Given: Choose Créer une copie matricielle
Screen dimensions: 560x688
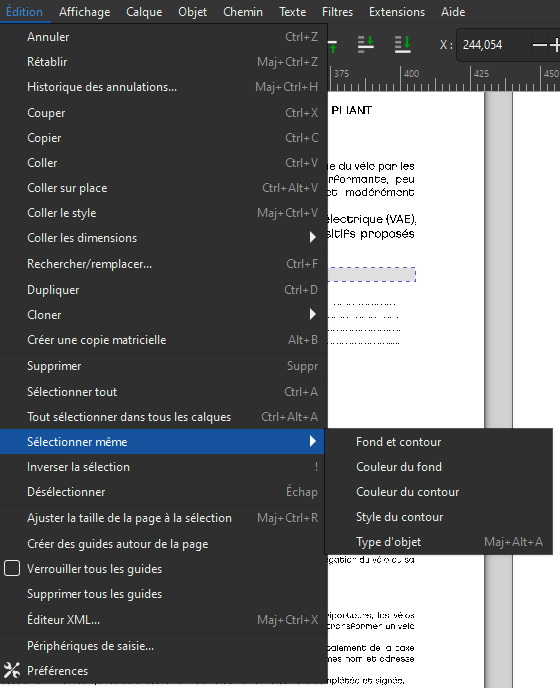Looking at the screenshot, I should coord(163,340).
